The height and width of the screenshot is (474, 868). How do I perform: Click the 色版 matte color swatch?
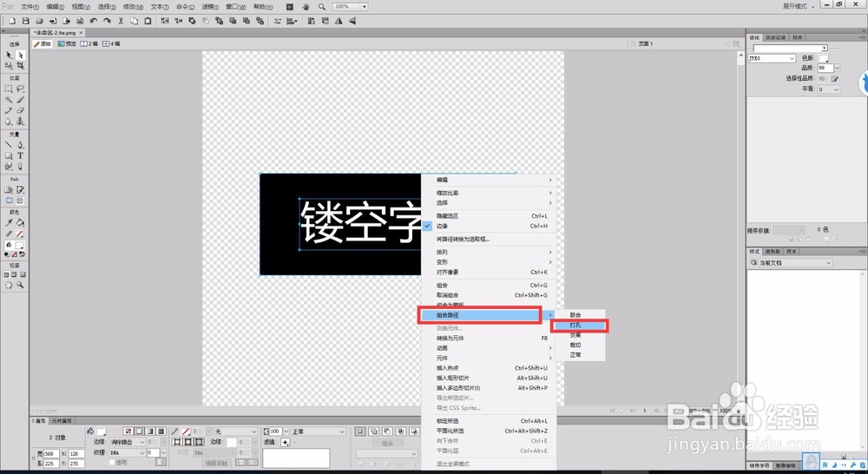(x=824, y=58)
